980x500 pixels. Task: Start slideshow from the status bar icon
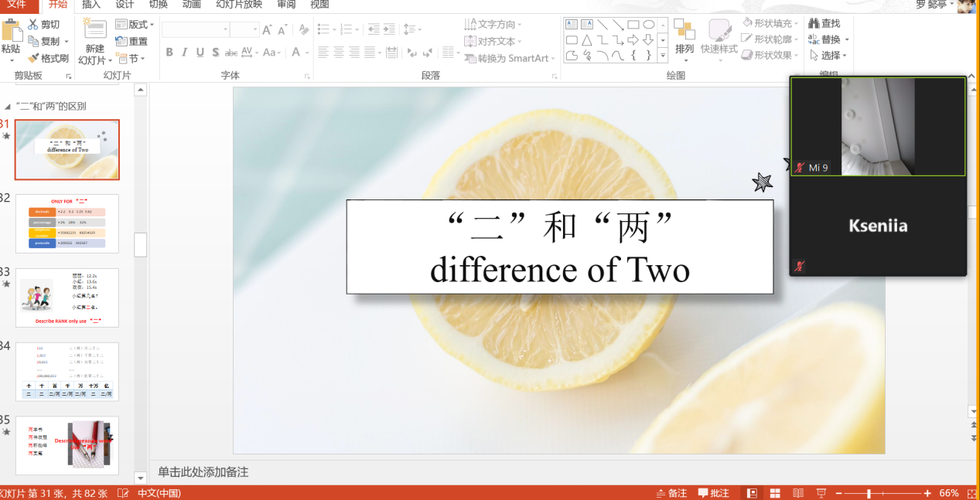tap(821, 493)
